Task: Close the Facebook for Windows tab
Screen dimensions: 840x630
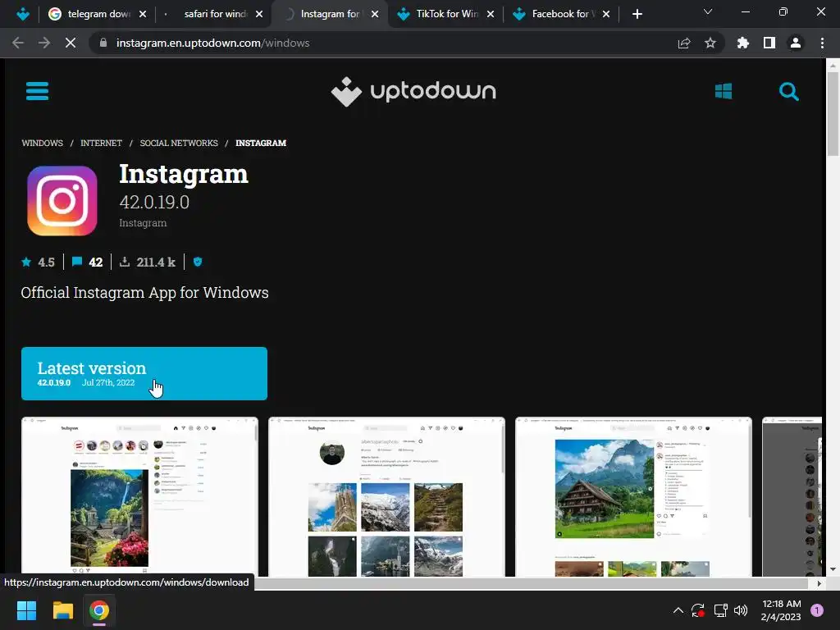Action: coord(606,14)
